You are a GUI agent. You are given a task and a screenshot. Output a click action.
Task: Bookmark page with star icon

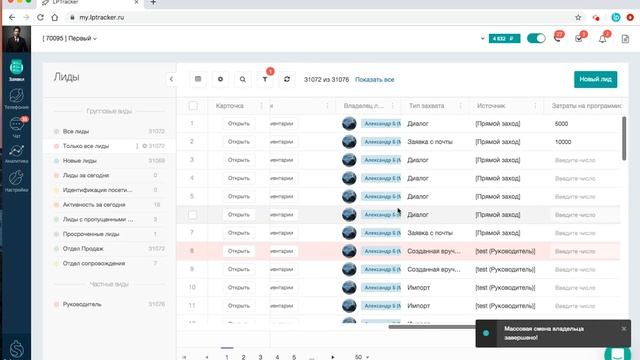[578, 18]
